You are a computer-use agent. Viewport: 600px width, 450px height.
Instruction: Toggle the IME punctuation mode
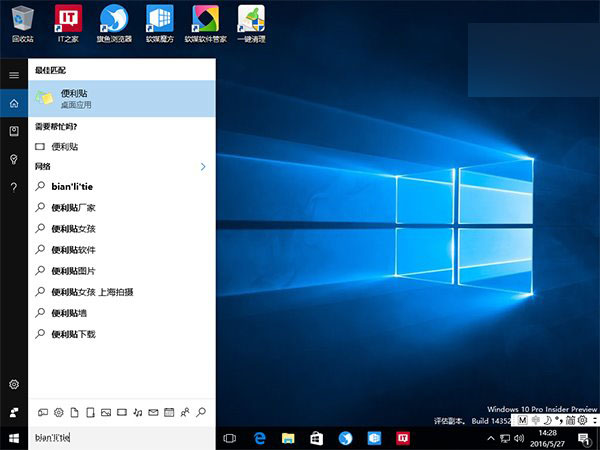[559, 420]
